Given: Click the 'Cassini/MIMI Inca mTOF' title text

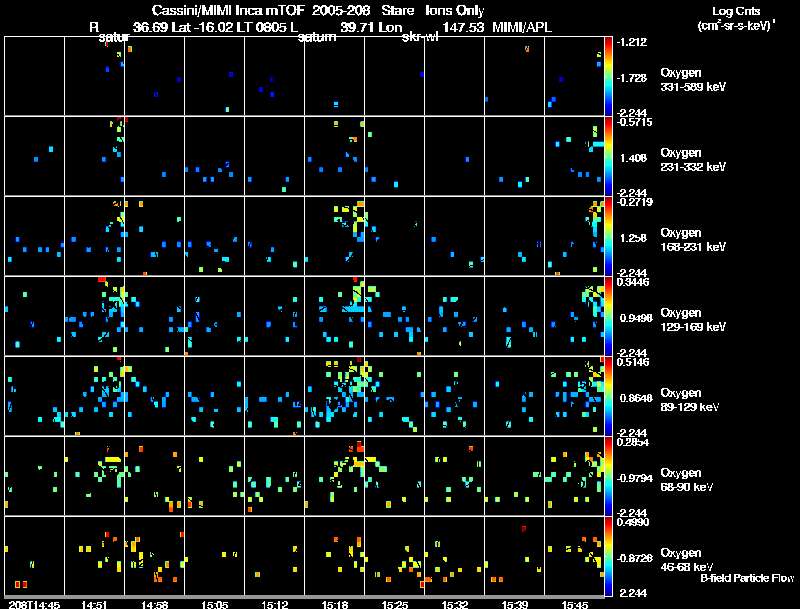Looking at the screenshot, I should pos(228,10).
